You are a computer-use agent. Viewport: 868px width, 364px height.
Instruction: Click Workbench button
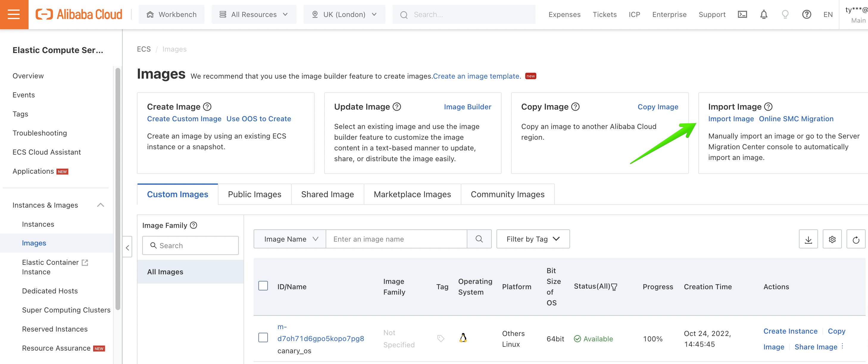click(171, 15)
